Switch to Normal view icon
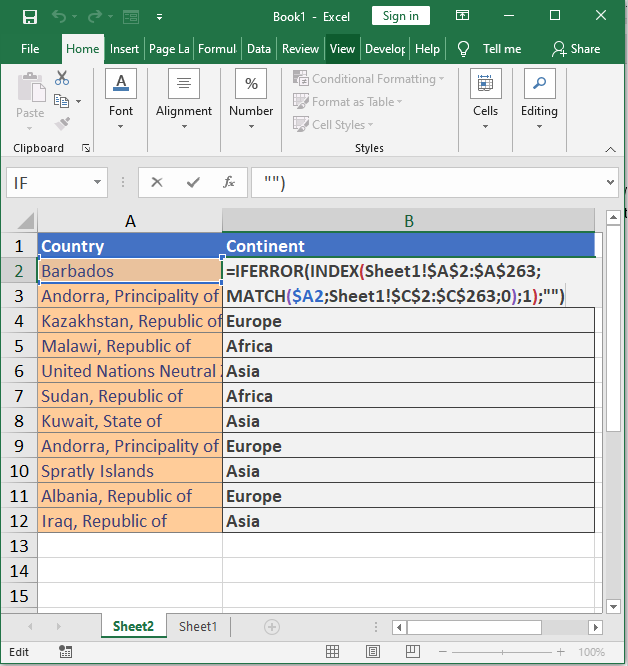628x666 pixels. (332, 652)
